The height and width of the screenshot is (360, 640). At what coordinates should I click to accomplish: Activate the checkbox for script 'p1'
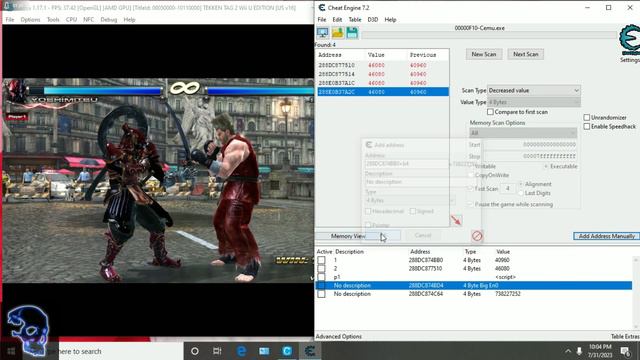pos(321,277)
